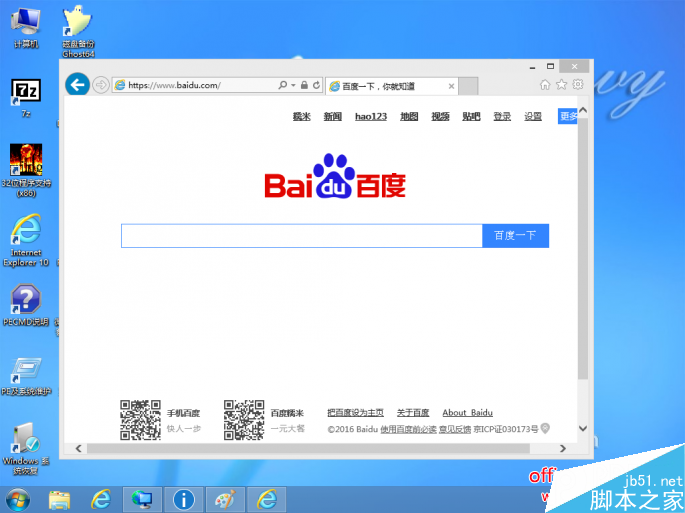Open the About Baidu link
The image size is (685, 513).
click(x=467, y=412)
